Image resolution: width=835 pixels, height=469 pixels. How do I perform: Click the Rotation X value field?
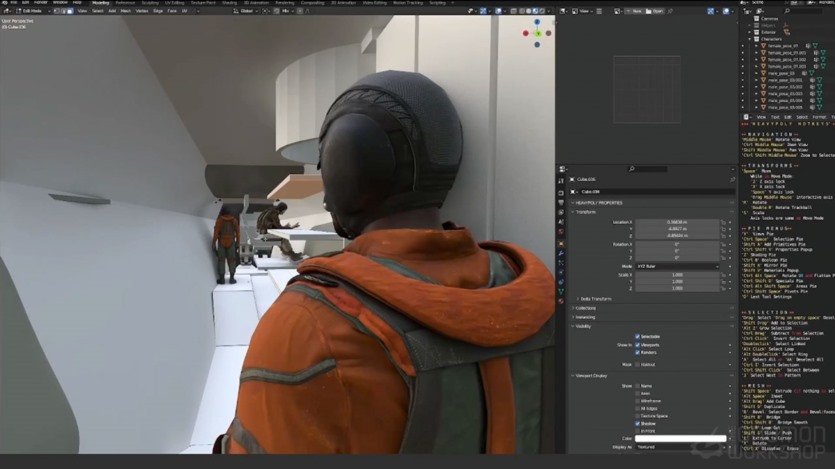[677, 244]
